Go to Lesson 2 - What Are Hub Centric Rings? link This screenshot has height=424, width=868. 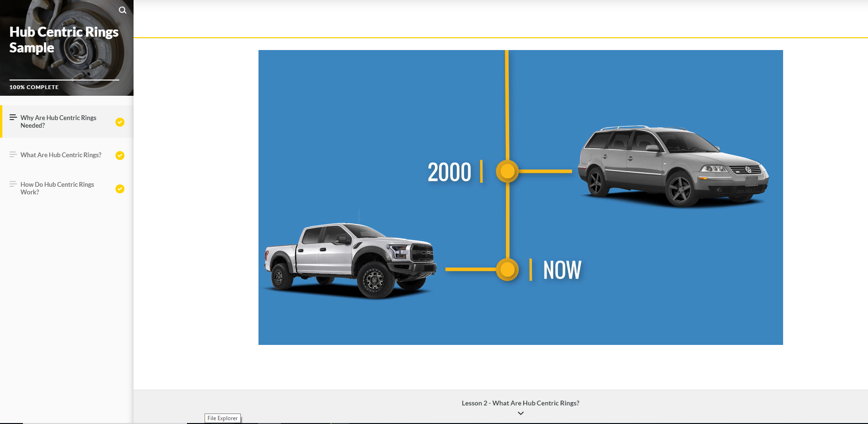click(520, 403)
